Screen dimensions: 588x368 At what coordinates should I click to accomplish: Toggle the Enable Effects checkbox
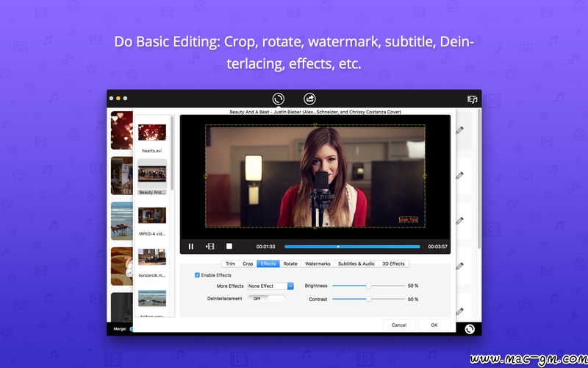pos(197,275)
